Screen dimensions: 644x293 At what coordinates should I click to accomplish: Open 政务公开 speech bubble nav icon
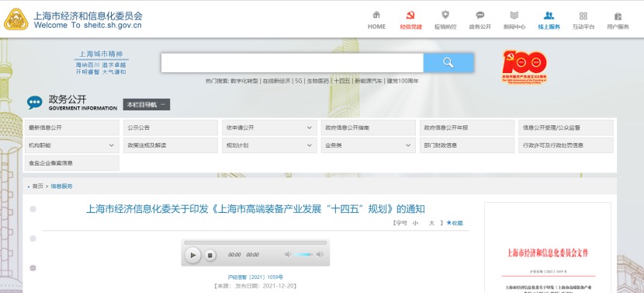(480, 16)
